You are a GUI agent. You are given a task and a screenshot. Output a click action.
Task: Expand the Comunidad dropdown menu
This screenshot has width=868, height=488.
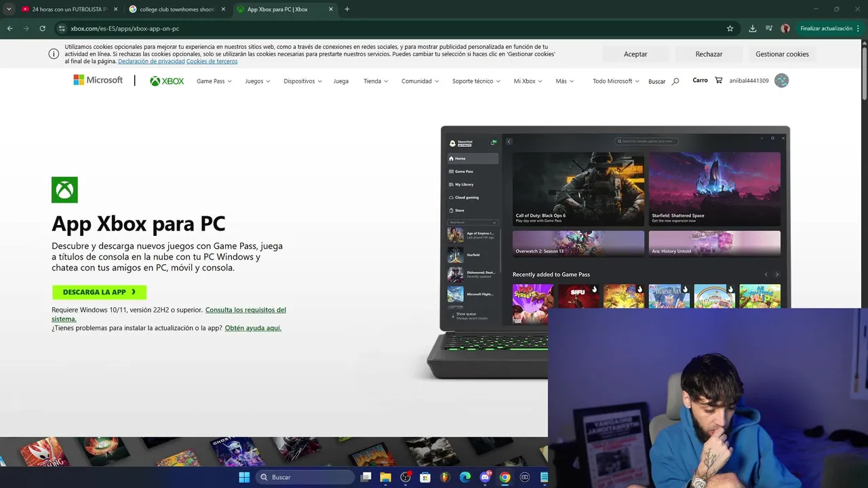(x=420, y=81)
